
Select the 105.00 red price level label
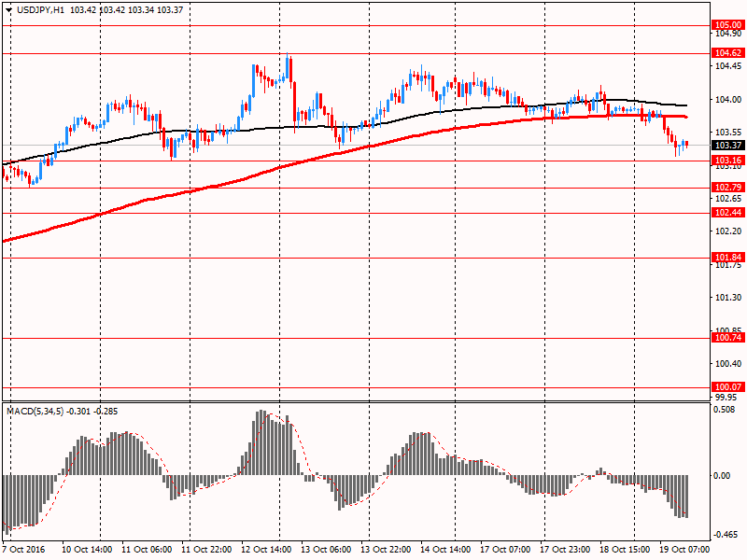click(728, 25)
